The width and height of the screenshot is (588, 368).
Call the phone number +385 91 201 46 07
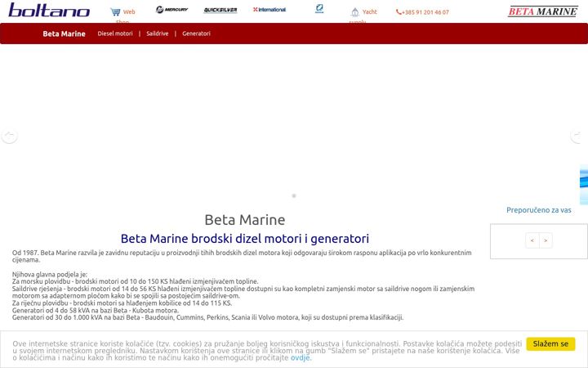coord(422,12)
